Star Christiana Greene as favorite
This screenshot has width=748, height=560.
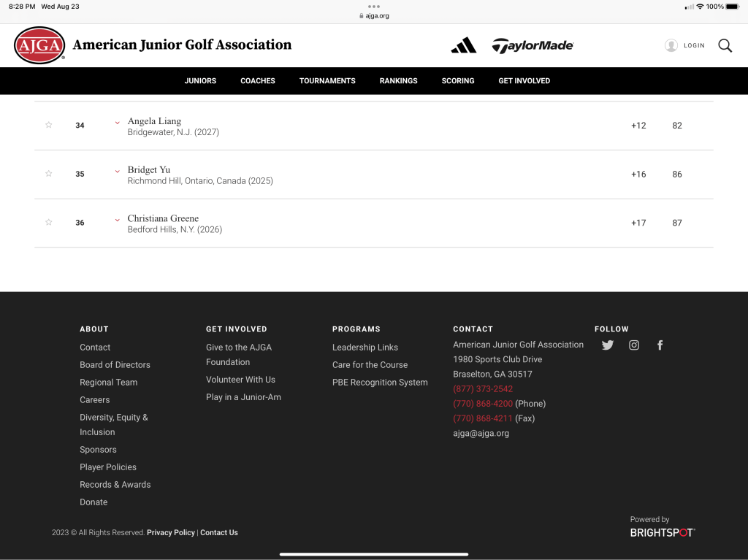tap(49, 222)
